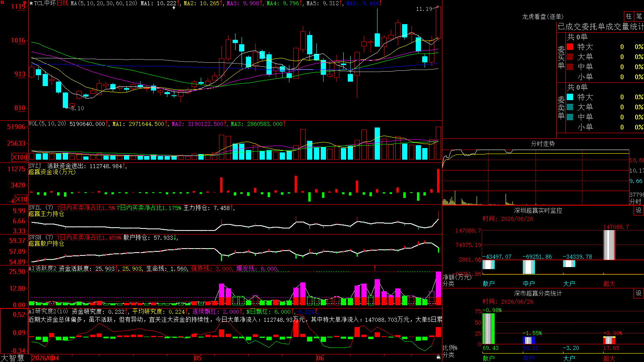
Task: Click the 小单 row under 委卖单
Action: [605, 127]
